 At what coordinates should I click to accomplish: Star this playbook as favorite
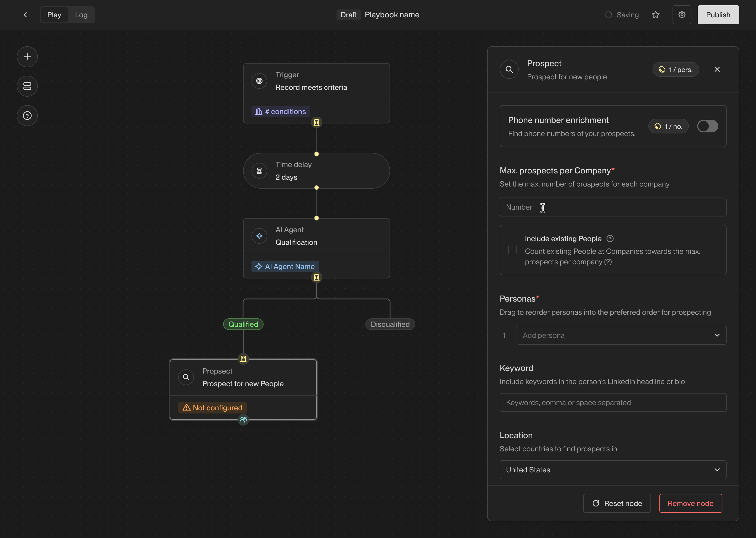click(655, 15)
